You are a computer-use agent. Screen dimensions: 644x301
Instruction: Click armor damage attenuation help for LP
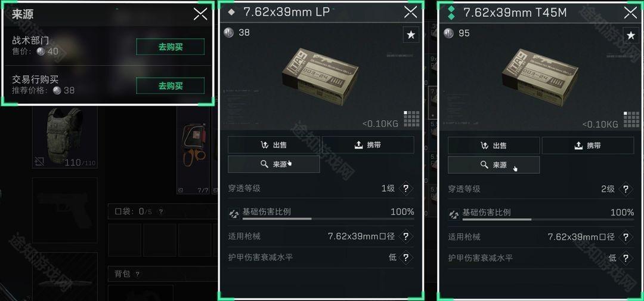[x=406, y=258]
